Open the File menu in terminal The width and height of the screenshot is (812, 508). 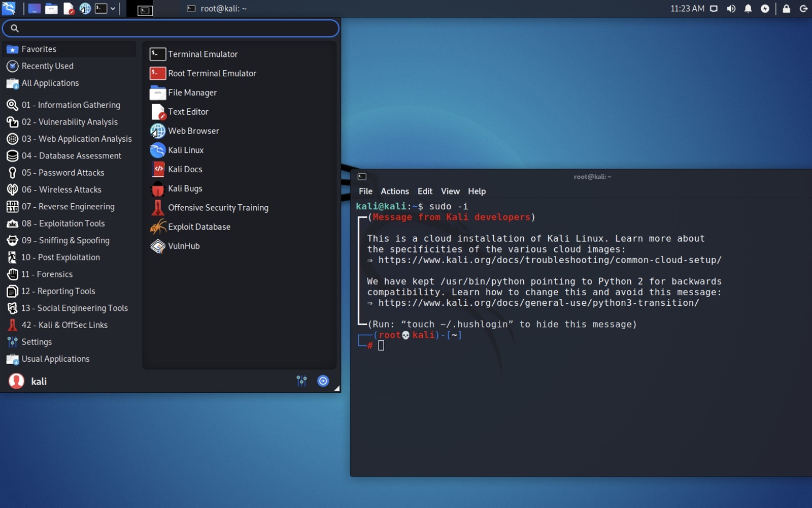pyautogui.click(x=365, y=192)
